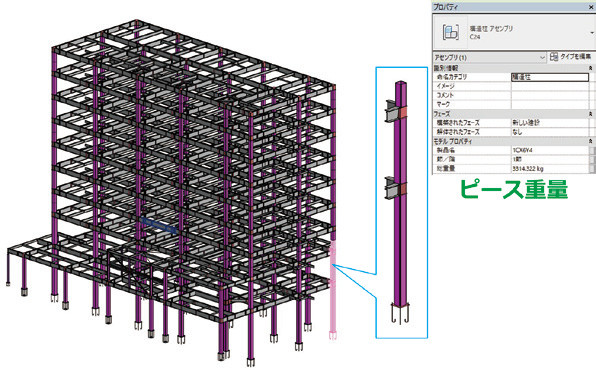The image size is (596, 370).
Task: Click the assembly type thumbnail icon
Action: coord(451,32)
